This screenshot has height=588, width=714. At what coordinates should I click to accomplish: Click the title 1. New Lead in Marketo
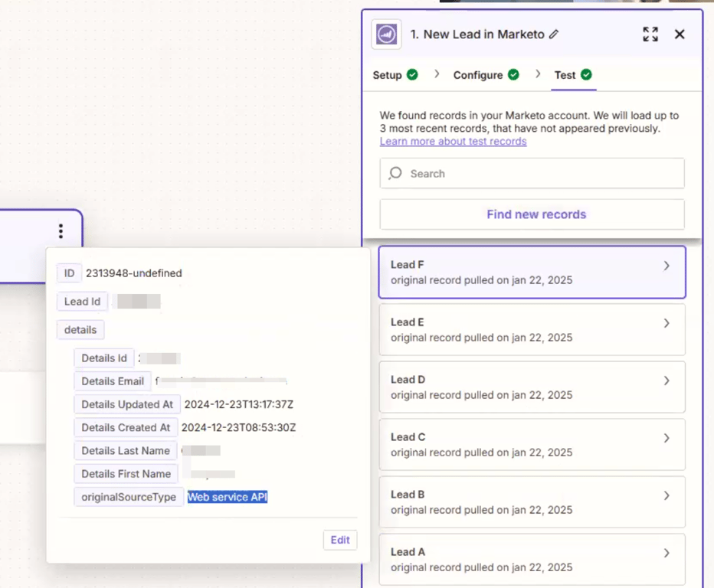pos(477,34)
